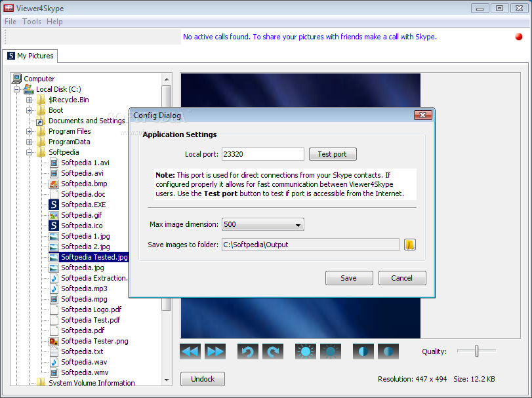
Task: Browse for output folder icon
Action: [410, 245]
